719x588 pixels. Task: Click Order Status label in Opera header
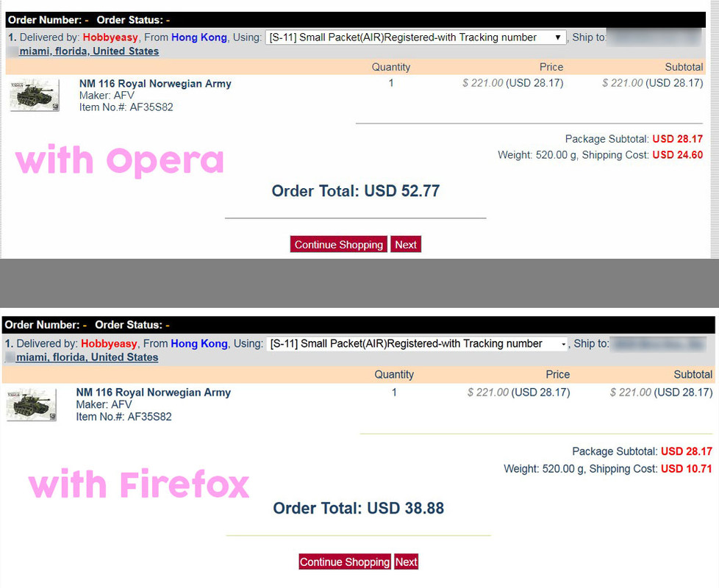[130, 20]
